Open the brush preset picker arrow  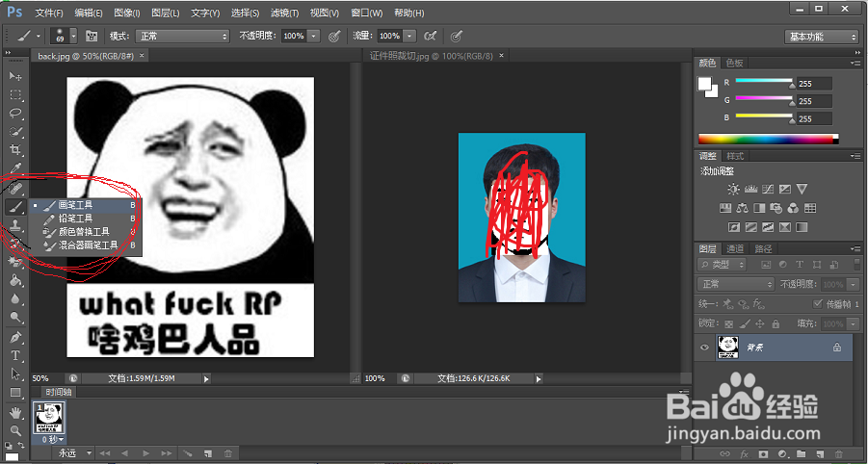[x=73, y=37]
